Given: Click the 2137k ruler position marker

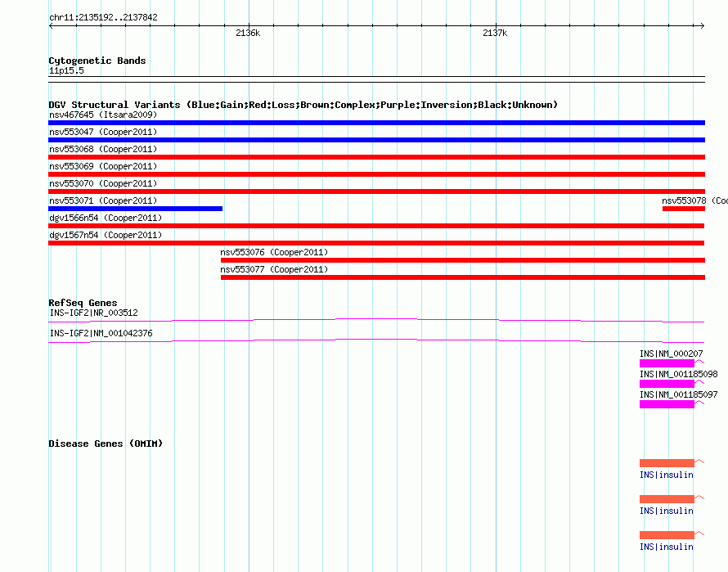Looking at the screenshot, I should [x=495, y=33].
